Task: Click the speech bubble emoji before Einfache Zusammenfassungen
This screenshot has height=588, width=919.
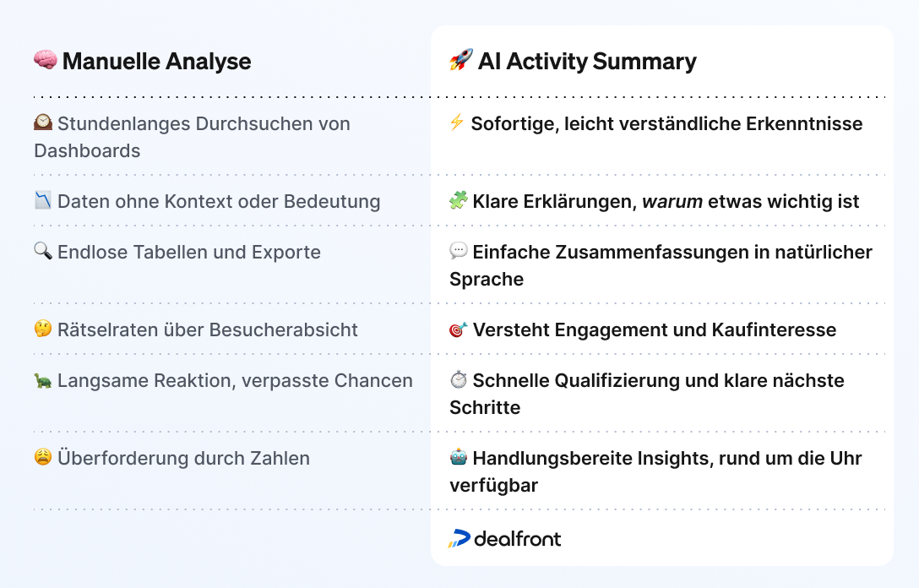Action: pos(459,251)
